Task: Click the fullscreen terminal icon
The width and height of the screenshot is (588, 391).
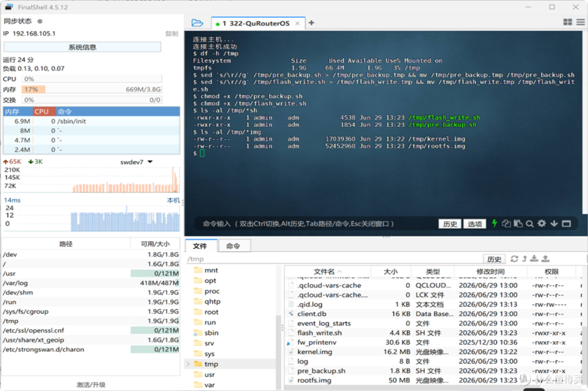Action: (566, 224)
